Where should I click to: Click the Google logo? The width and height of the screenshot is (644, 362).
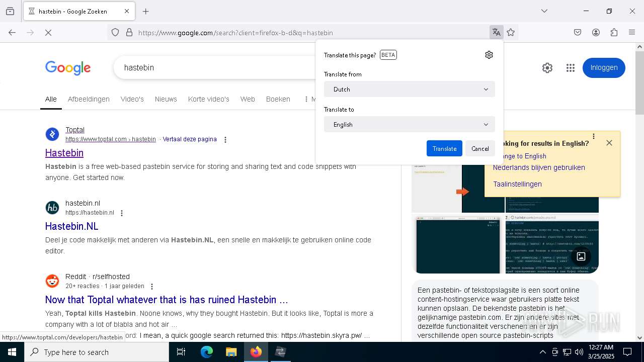68,68
